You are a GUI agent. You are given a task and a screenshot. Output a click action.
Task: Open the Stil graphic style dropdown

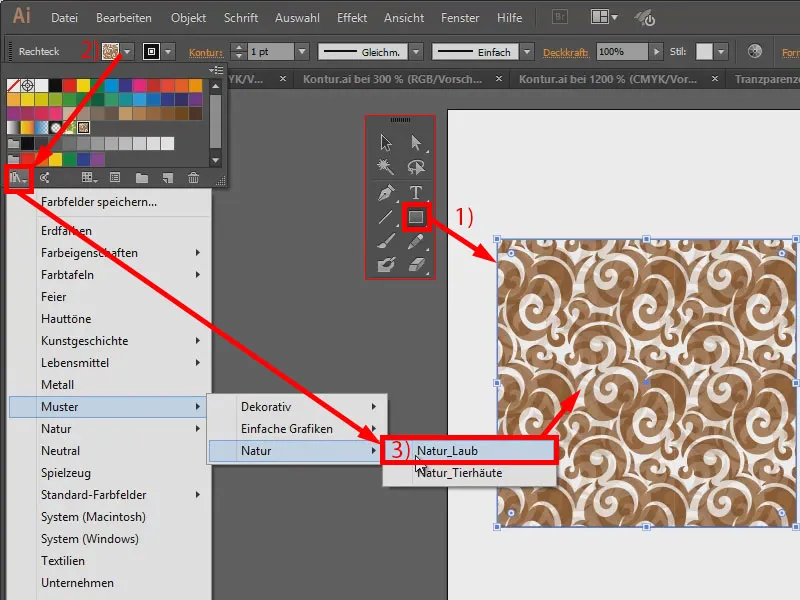(x=720, y=52)
